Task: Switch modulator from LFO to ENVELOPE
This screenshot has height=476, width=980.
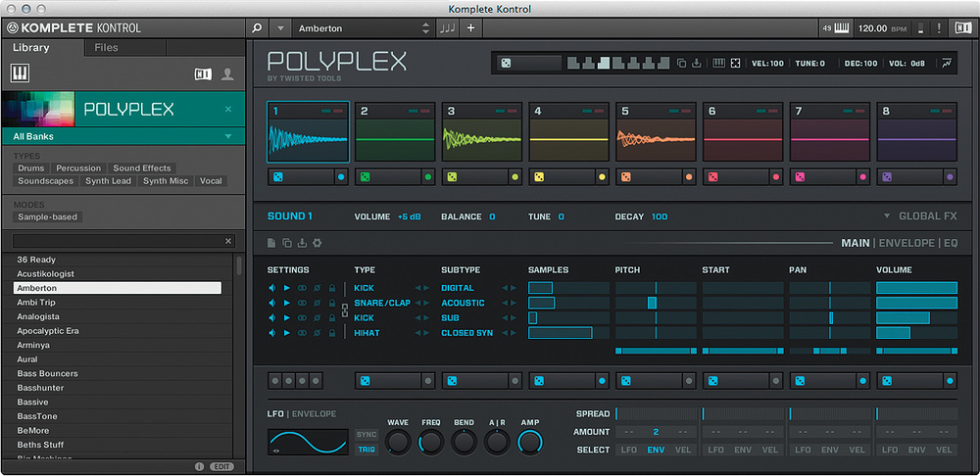Action: coord(314,413)
